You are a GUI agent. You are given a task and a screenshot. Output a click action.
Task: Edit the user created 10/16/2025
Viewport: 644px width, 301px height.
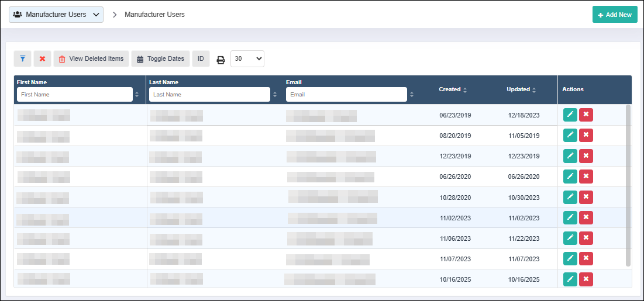click(x=570, y=279)
